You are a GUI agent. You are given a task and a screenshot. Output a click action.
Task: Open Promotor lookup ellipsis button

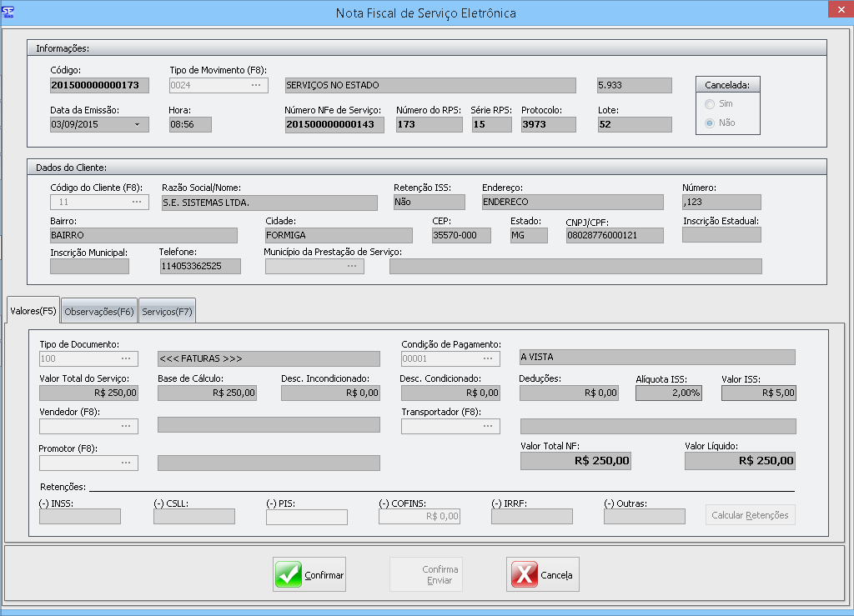tap(126, 463)
